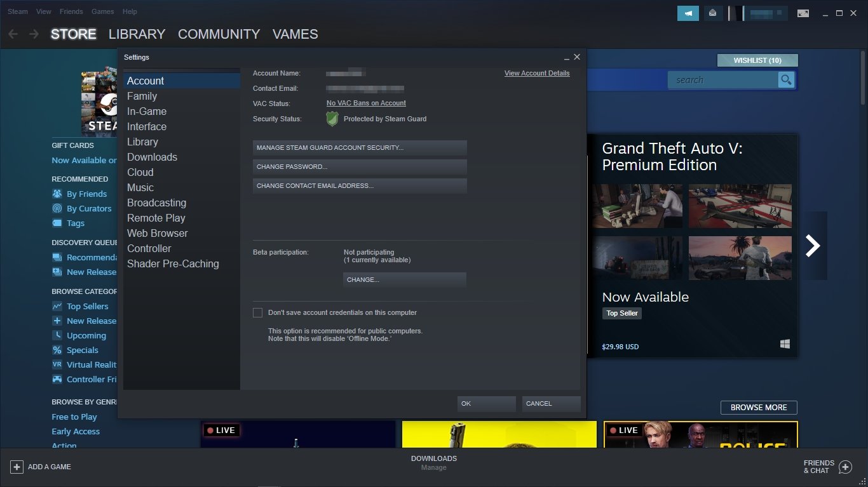This screenshot has width=868, height=487.
Task: Click Change Contact Email Address button
Action: point(360,185)
